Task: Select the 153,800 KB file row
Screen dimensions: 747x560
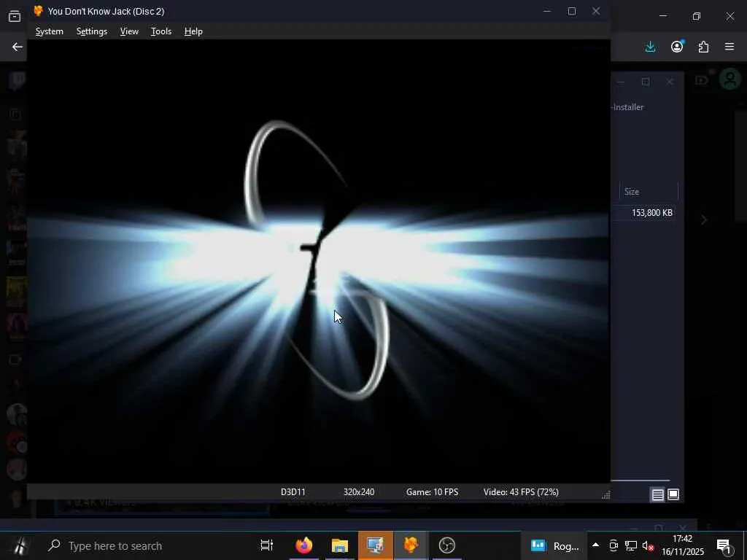Action: (646, 213)
